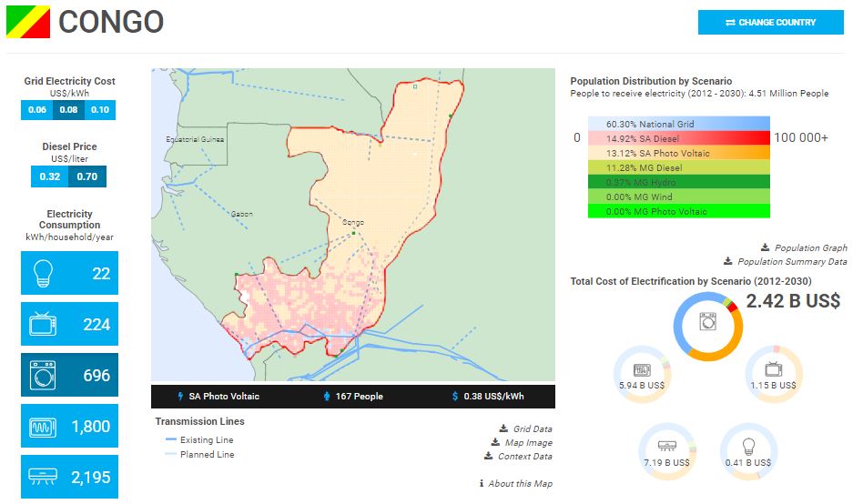This screenshot has height=504, width=853.
Task: Set grid electricity cost to 0.06
Action: [37, 110]
